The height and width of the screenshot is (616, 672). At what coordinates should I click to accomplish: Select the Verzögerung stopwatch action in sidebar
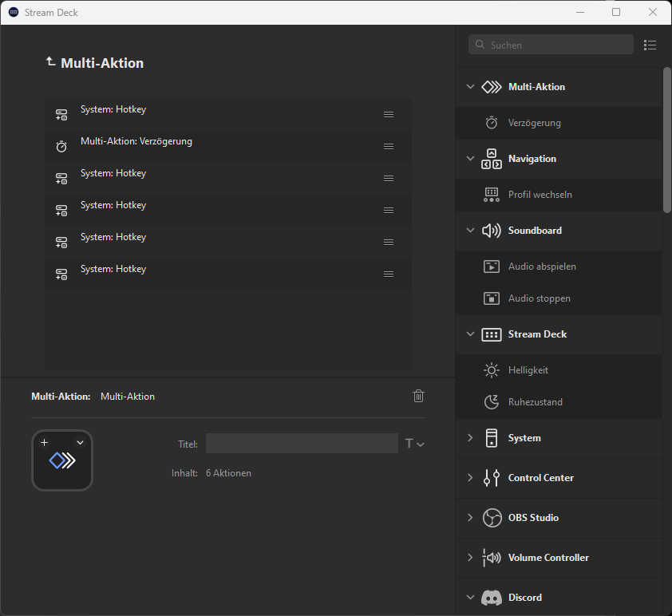tap(534, 123)
